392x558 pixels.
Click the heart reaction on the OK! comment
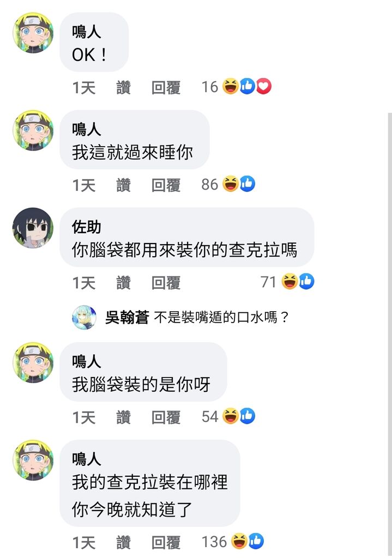[264, 87]
